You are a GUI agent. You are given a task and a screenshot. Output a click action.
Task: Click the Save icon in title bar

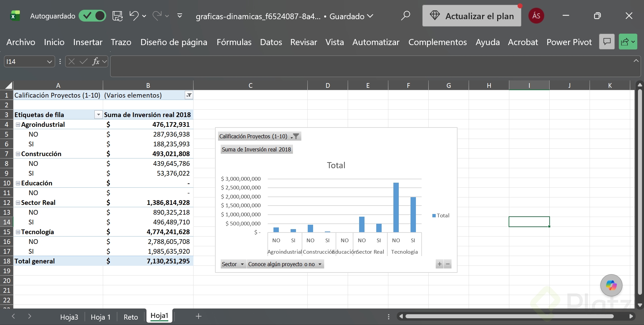(x=118, y=16)
